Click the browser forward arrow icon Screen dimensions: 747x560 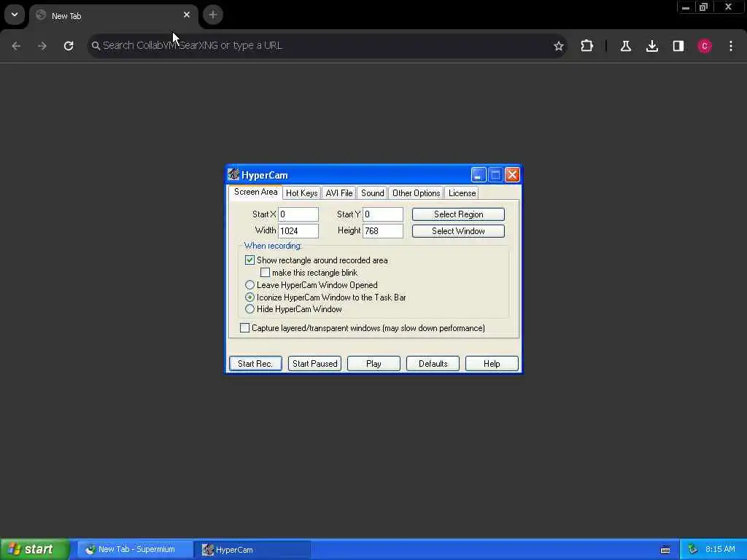click(x=42, y=46)
